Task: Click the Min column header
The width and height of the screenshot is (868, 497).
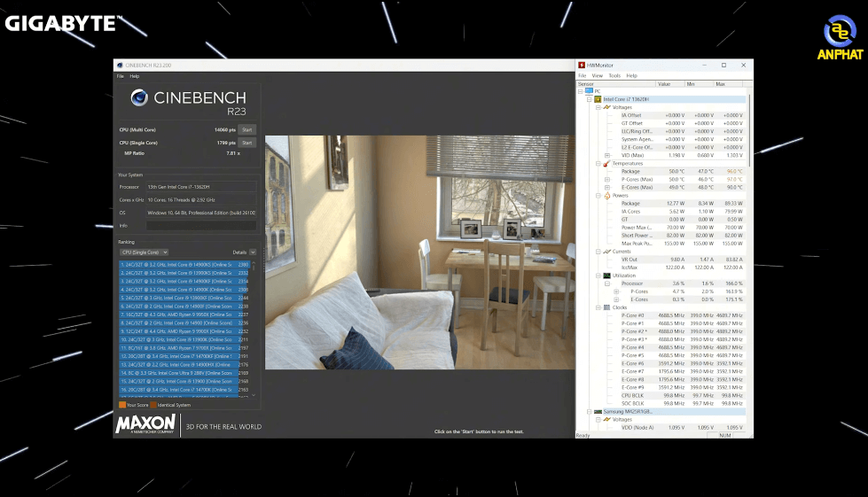Action: pos(699,84)
